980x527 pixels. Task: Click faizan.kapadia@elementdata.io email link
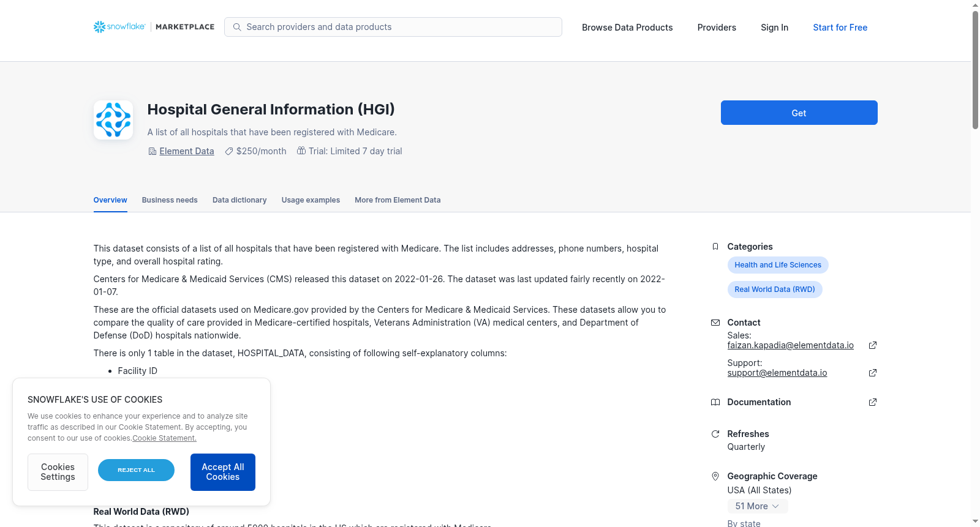pos(790,345)
